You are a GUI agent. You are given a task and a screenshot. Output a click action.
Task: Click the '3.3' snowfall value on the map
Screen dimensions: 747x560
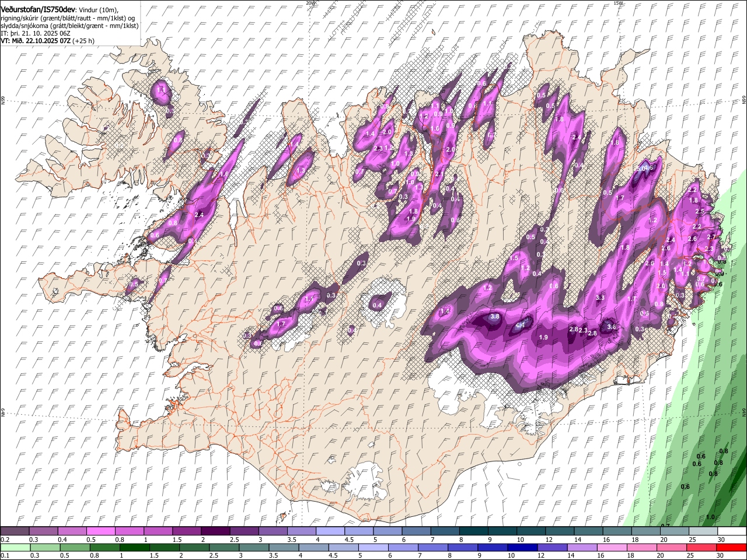pyautogui.click(x=600, y=297)
